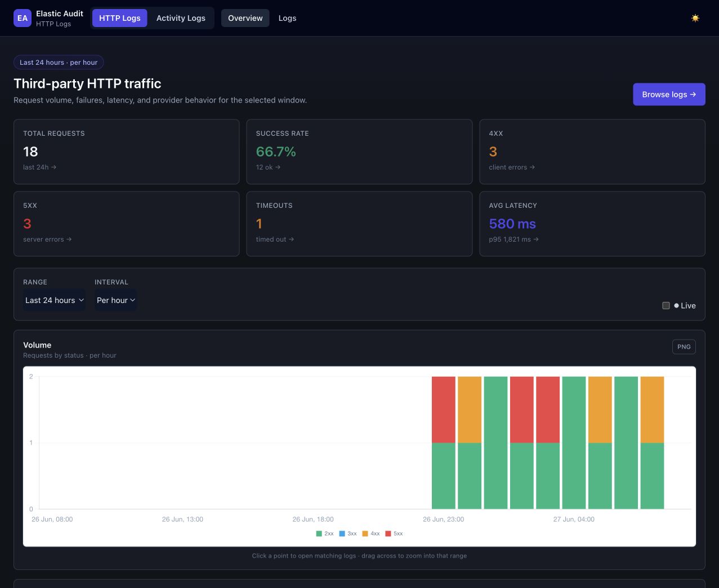Toggle the 3xx legend swatch
Image resolution: width=719 pixels, height=588 pixels.
click(342, 533)
